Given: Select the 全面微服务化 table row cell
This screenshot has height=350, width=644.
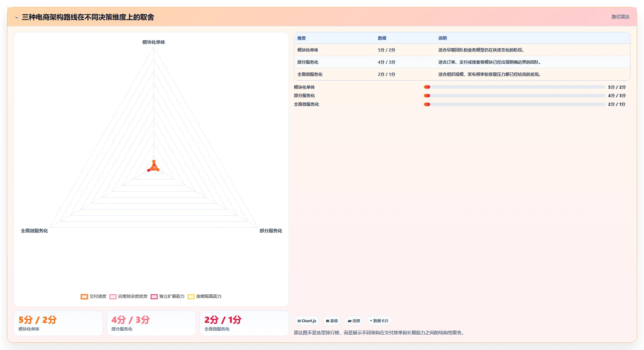Looking at the screenshot, I should pos(310,74).
